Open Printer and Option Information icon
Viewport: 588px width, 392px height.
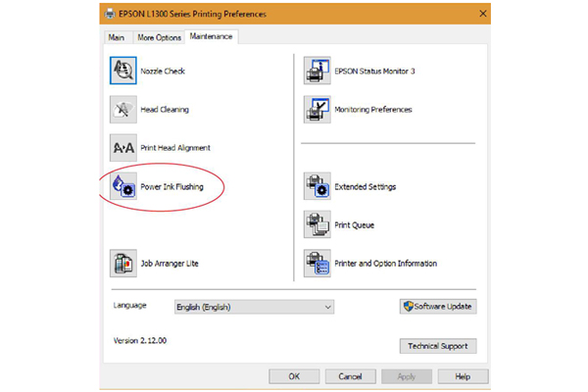click(318, 264)
